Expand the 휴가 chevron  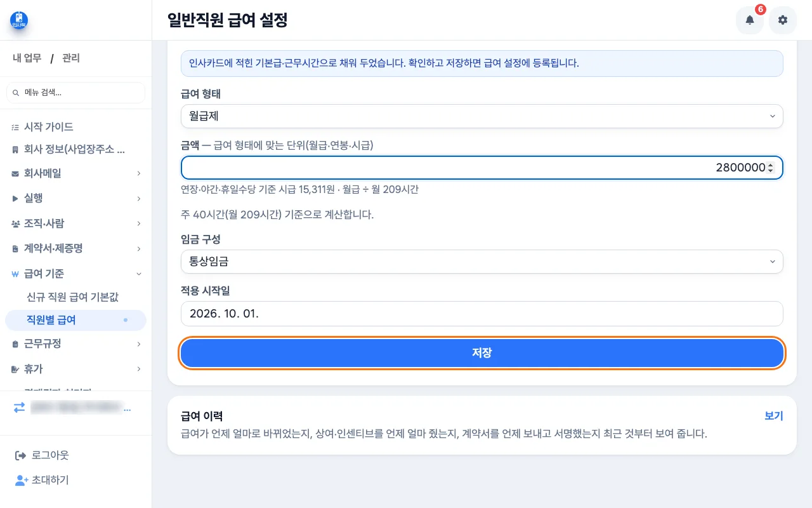pyautogui.click(x=138, y=369)
